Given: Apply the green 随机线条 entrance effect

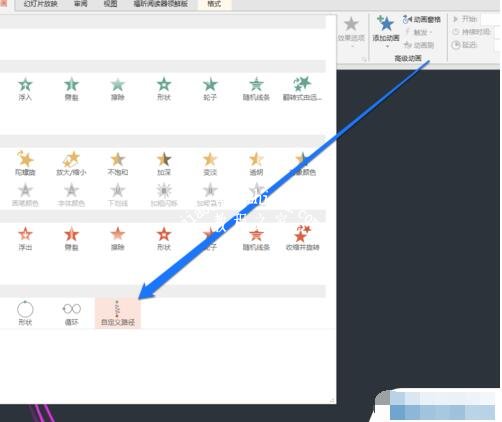Looking at the screenshot, I should (256, 89).
